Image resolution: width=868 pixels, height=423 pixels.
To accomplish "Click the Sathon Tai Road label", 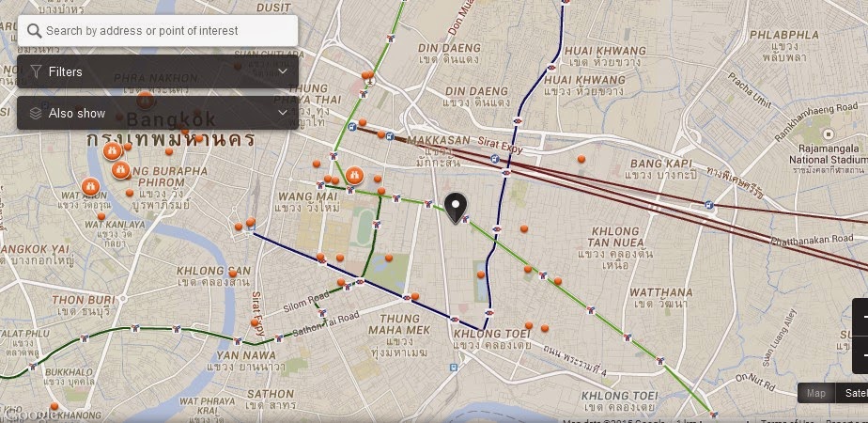I will [x=325, y=324].
